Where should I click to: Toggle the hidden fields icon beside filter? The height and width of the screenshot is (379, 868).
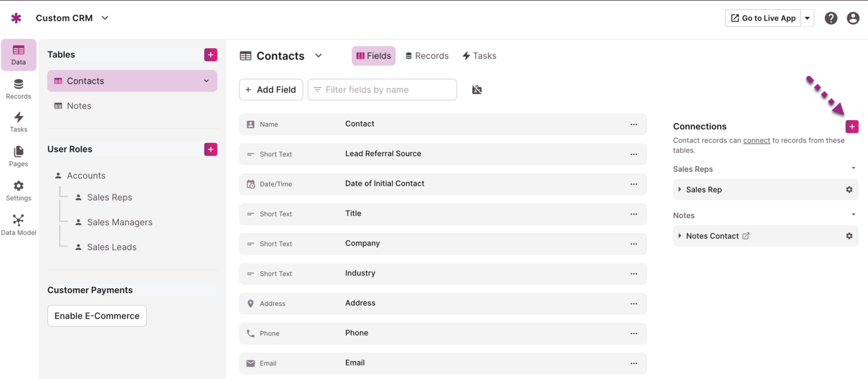477,90
